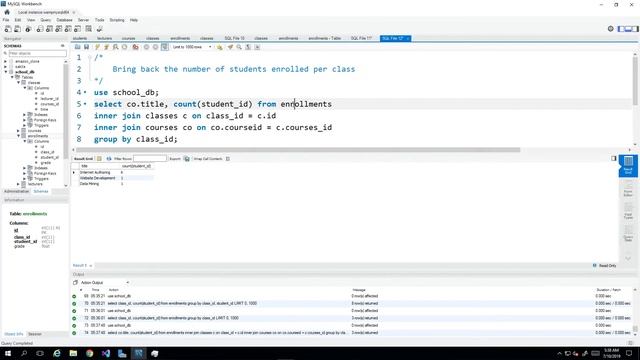The image size is (640, 360).
Task: Select the Result Grid view button
Action: click(628, 166)
